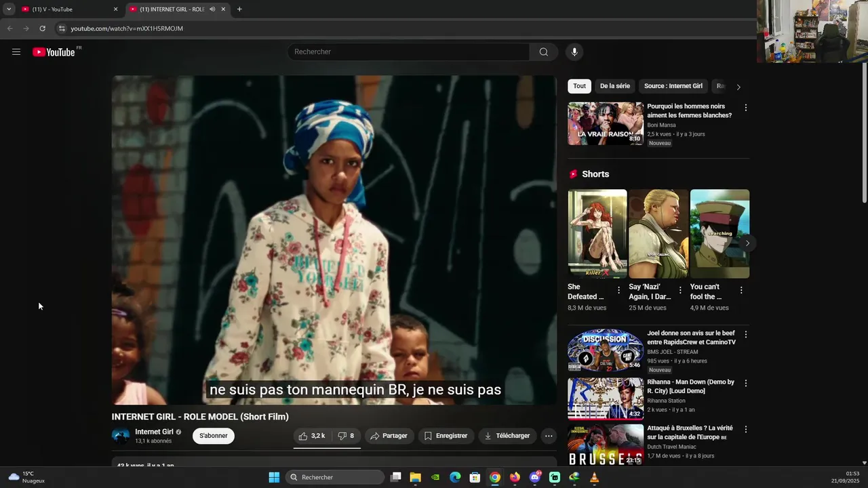Screen dimensions: 868x488
Task: Click the S'abonner subscribe button
Action: 214,436
